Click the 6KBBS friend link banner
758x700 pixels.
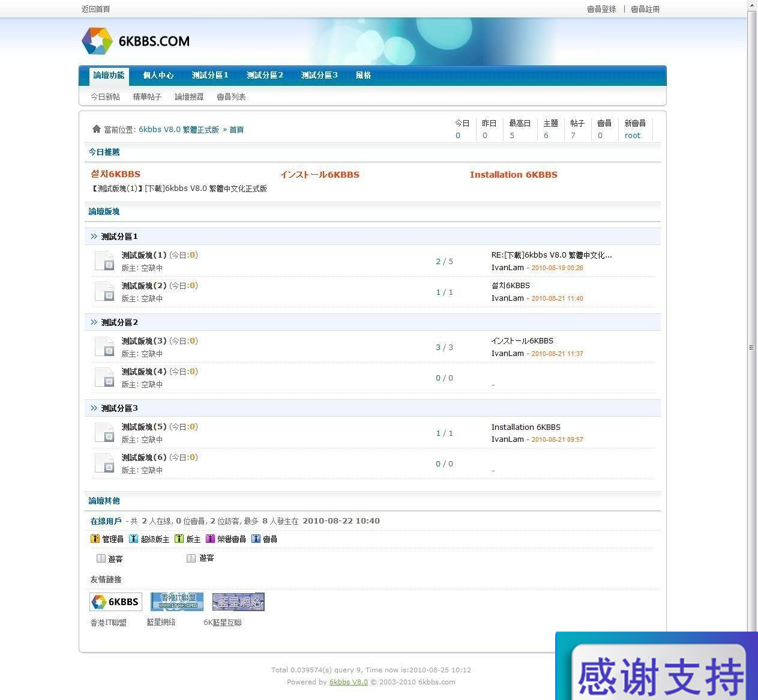116,602
